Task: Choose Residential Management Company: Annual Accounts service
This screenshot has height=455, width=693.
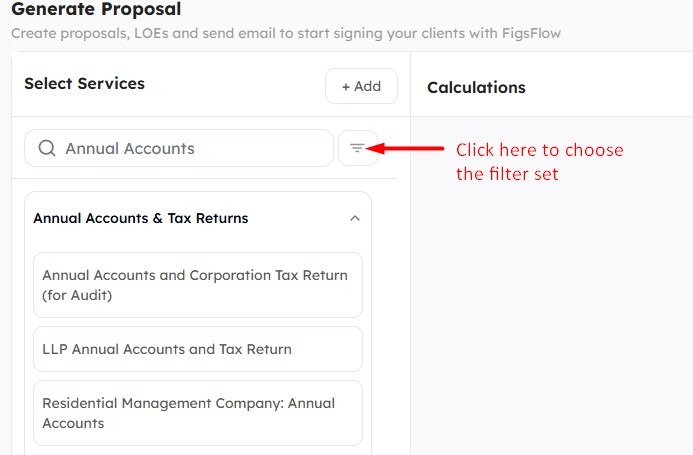Action: 198,413
